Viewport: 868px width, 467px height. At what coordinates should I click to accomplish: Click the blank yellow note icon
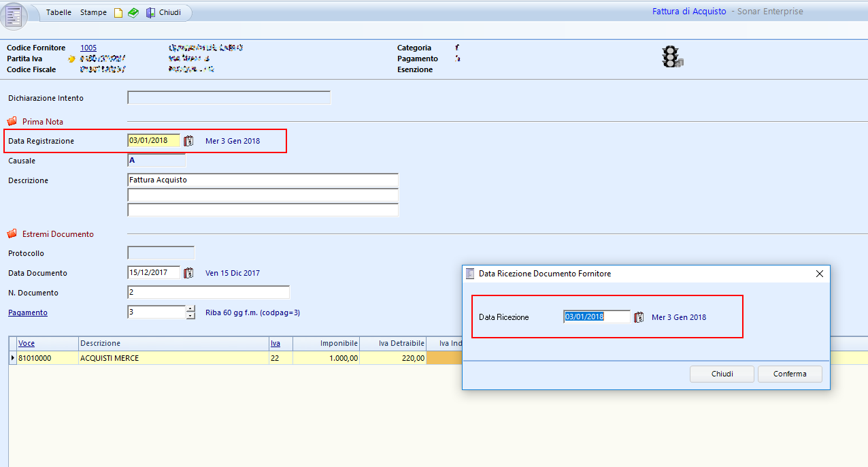tap(118, 13)
